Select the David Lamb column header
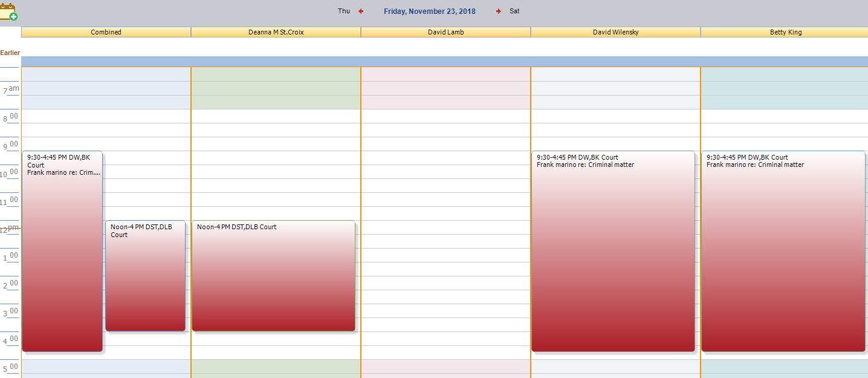This screenshot has width=868, height=378. 445,31
